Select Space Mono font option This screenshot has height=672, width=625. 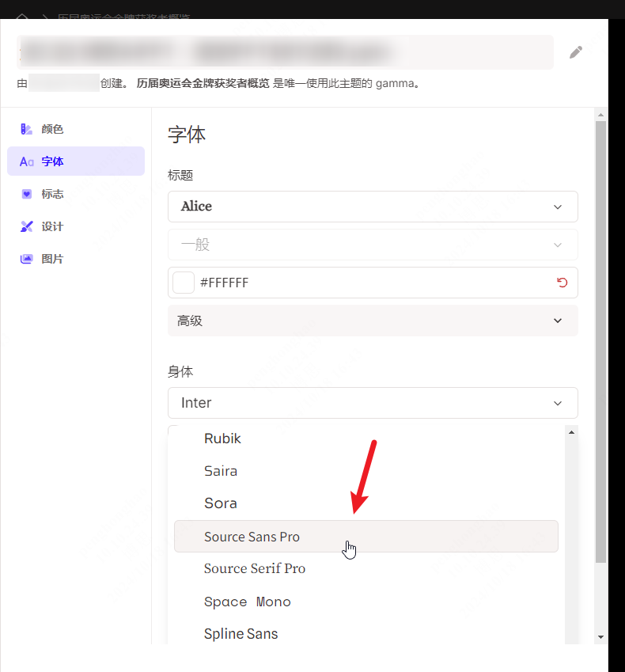pyautogui.click(x=366, y=602)
